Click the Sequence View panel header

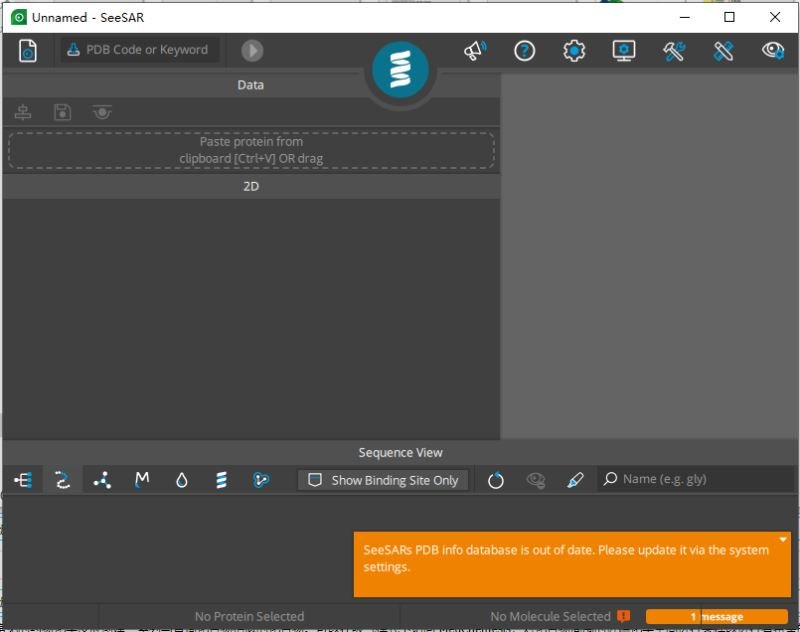[401, 452]
